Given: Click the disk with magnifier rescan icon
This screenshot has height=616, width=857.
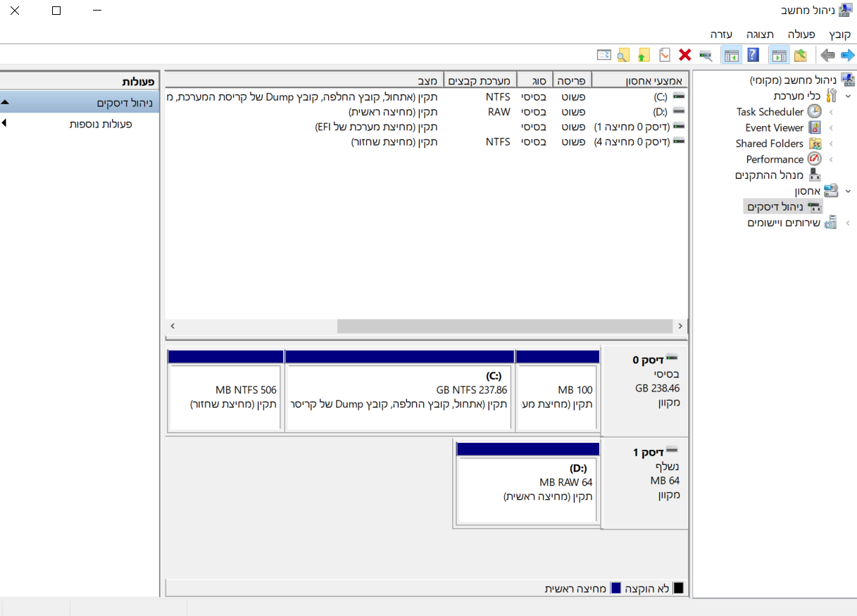Looking at the screenshot, I should pyautogui.click(x=706, y=55).
